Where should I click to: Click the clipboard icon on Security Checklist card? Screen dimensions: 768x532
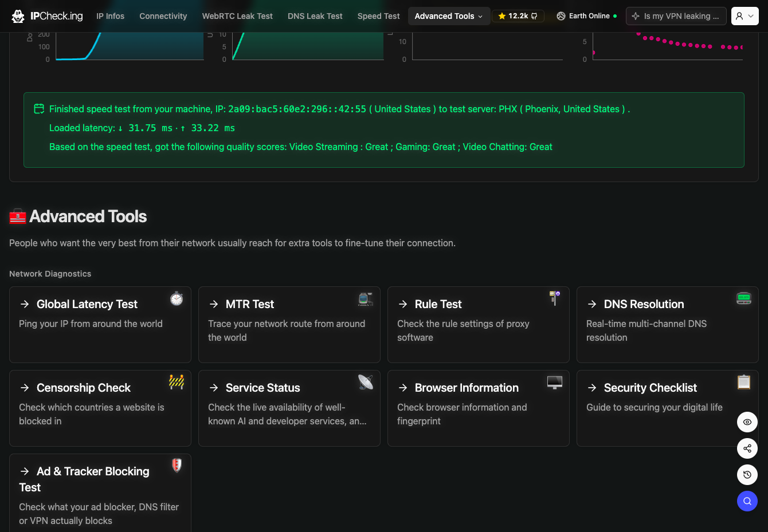coord(744,382)
